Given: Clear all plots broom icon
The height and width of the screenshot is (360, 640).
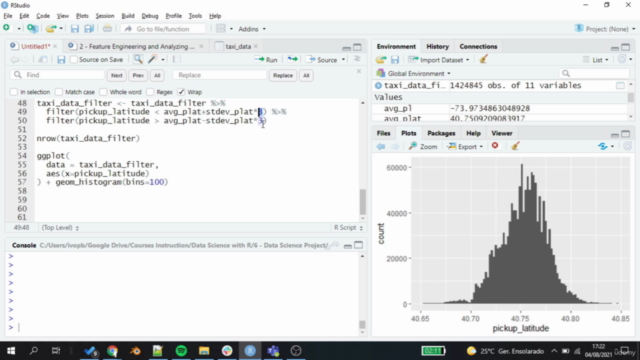Looking at the screenshot, I should [x=515, y=146].
